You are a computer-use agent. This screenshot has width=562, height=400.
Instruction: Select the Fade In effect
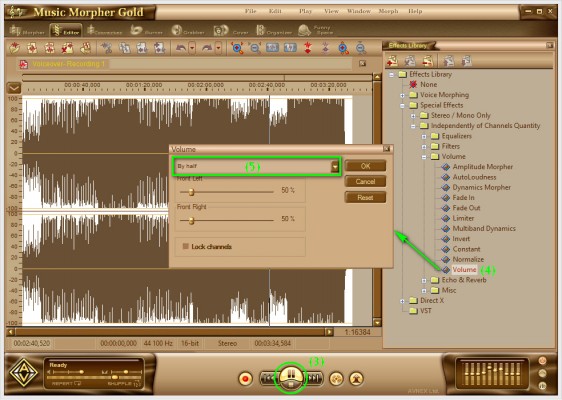[463, 197]
